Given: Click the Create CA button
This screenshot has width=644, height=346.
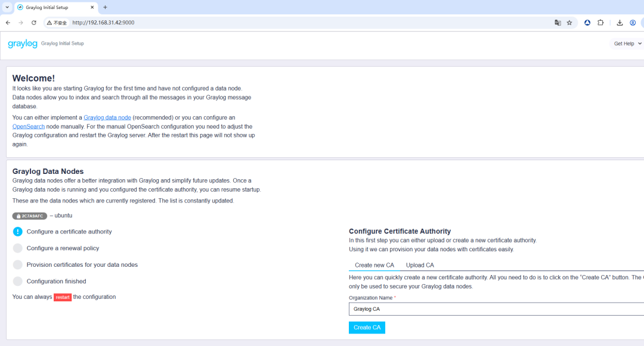Looking at the screenshot, I should coord(367,328).
